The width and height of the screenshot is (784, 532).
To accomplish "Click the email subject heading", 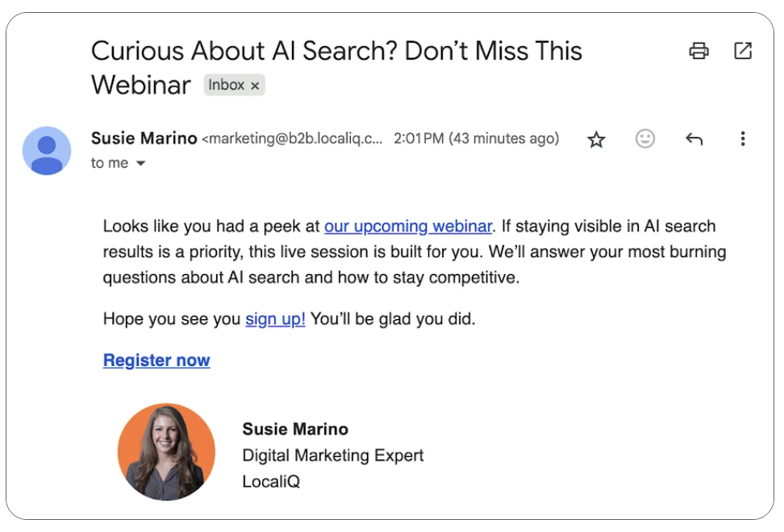I will coord(336,68).
